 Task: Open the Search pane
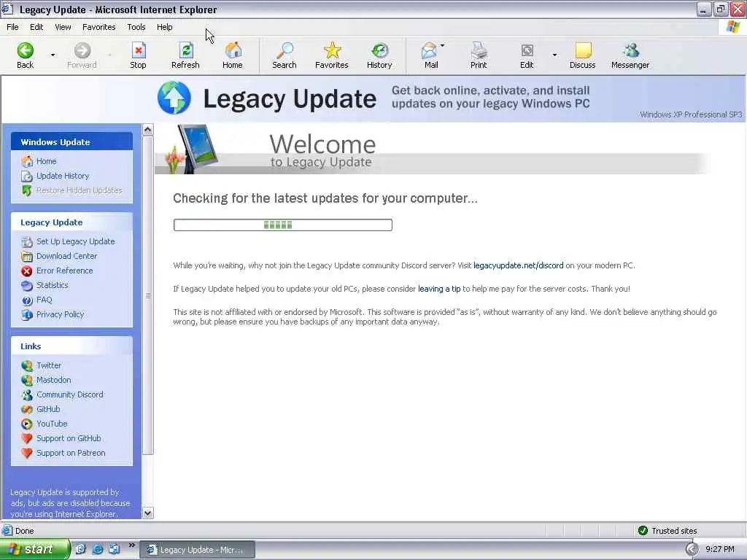[285, 55]
